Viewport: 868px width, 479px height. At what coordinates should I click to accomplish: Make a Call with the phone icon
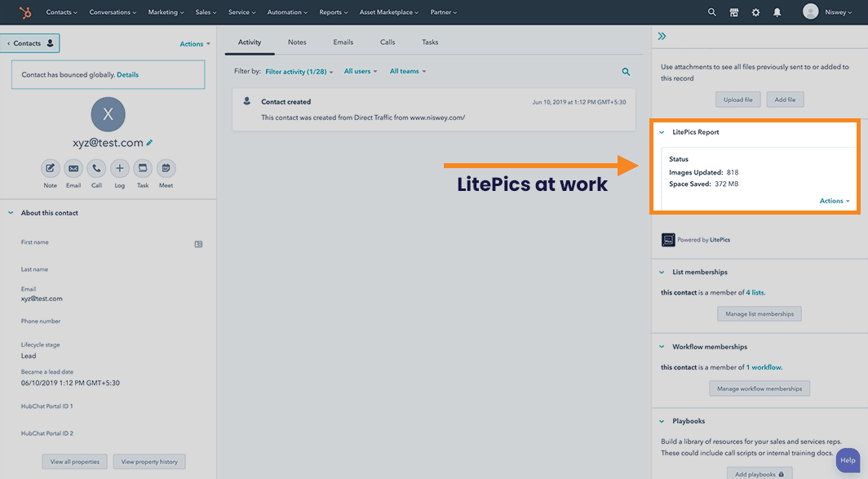tap(96, 168)
